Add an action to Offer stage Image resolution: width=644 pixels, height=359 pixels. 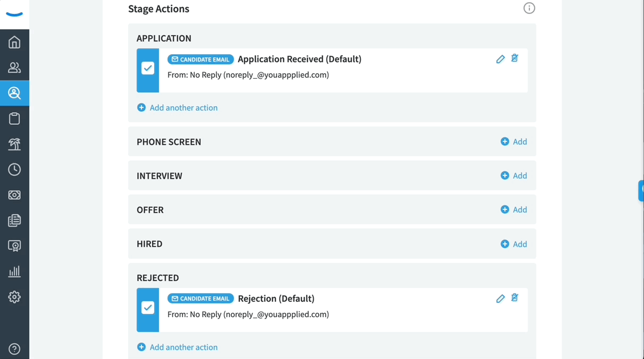click(x=514, y=210)
